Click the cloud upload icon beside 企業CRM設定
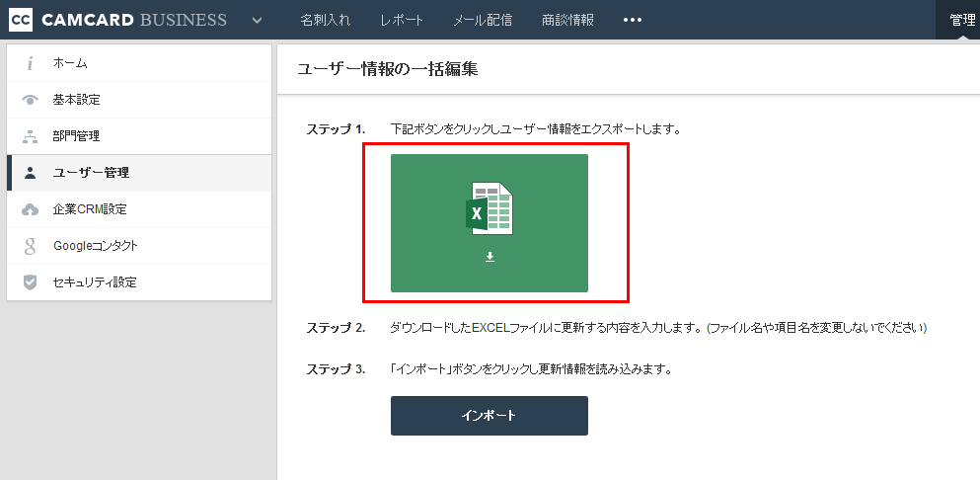This screenshot has height=480, width=980. coord(30,209)
